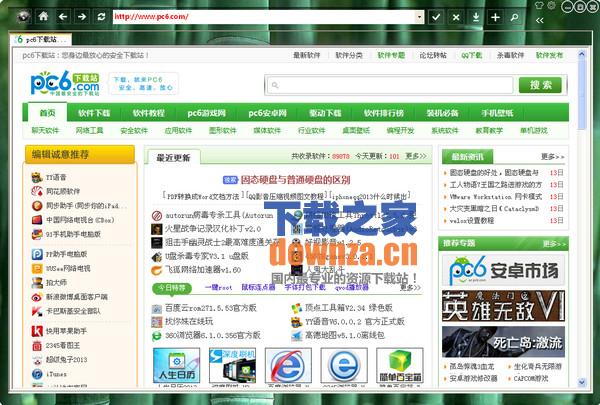Open the 软件排行榜 navigation item

click(x=384, y=113)
